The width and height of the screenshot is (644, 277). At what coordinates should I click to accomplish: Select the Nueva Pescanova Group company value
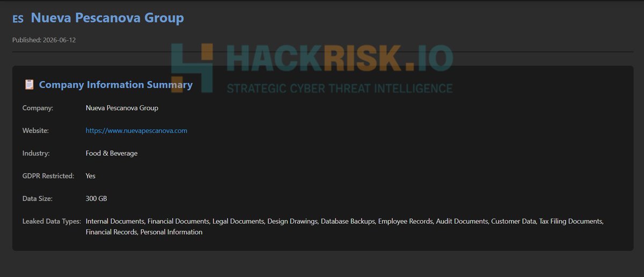click(x=122, y=108)
